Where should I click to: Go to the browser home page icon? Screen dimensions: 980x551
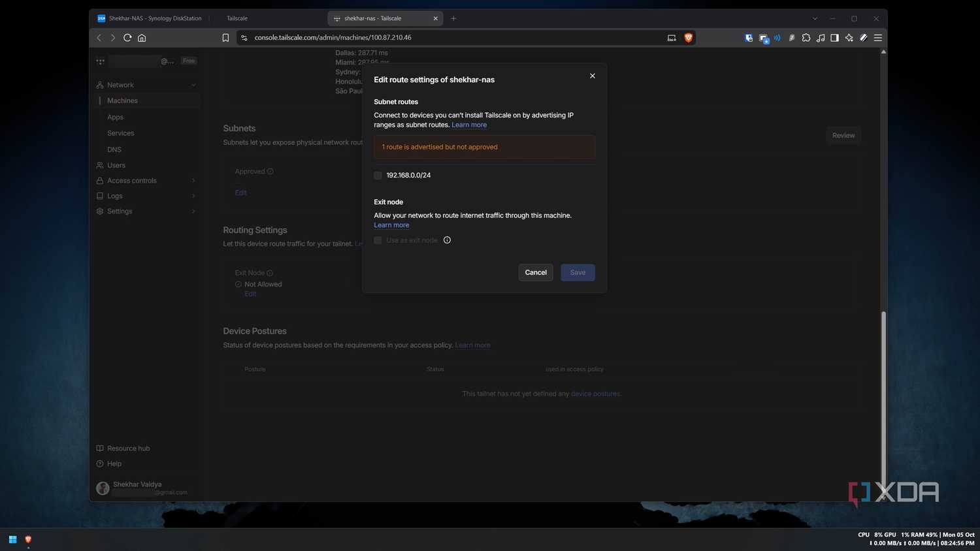142,38
